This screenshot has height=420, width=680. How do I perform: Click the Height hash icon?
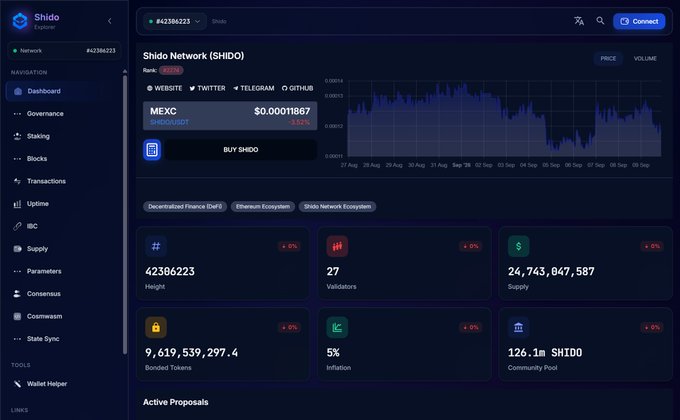tap(156, 246)
